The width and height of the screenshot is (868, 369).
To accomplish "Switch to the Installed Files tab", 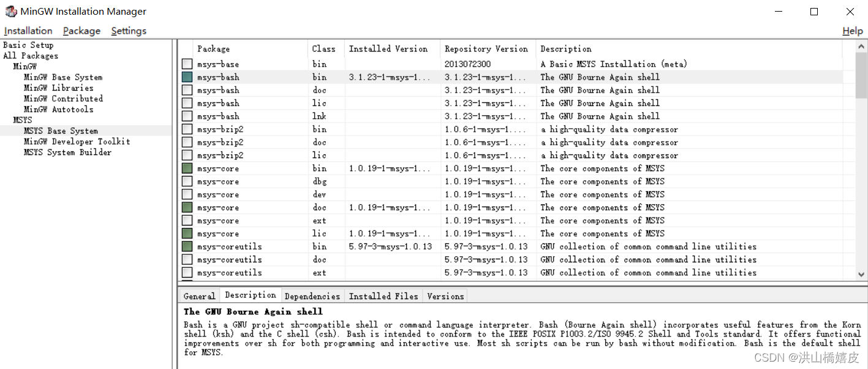I will pos(383,296).
